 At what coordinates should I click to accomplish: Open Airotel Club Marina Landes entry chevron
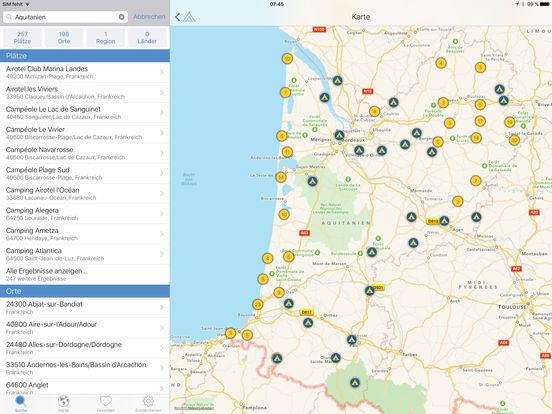pos(162,72)
